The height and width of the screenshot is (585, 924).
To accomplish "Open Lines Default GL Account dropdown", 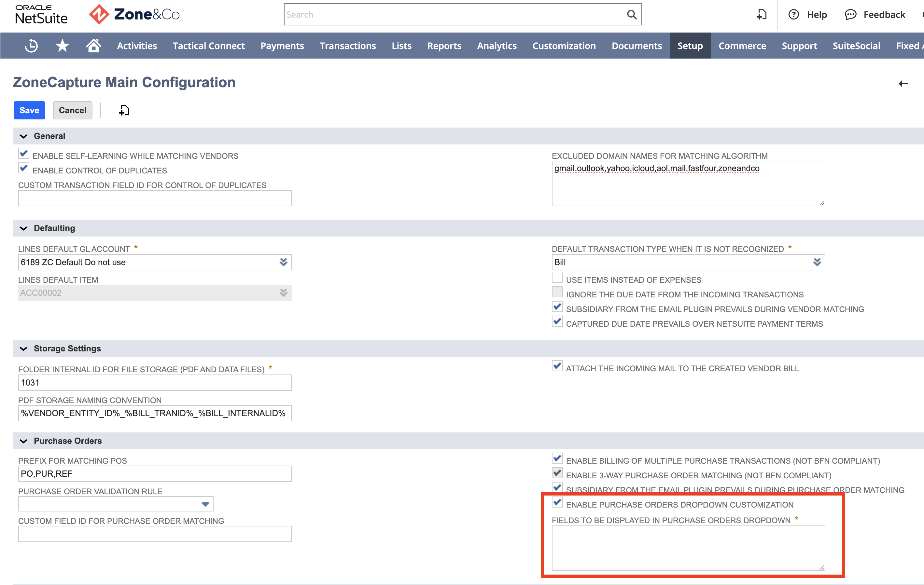I will [283, 262].
